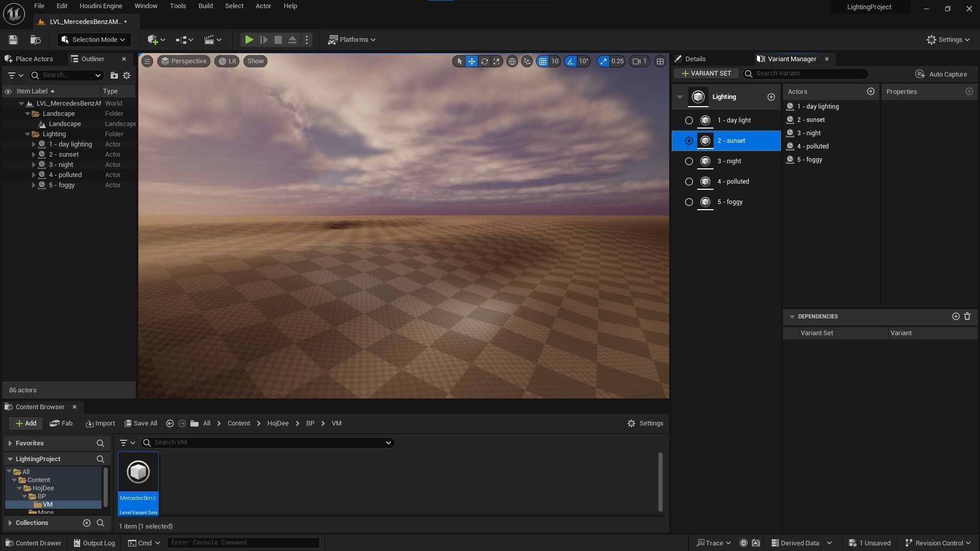
Task: Click the add folder icon in Outliner
Action: [x=114, y=76]
